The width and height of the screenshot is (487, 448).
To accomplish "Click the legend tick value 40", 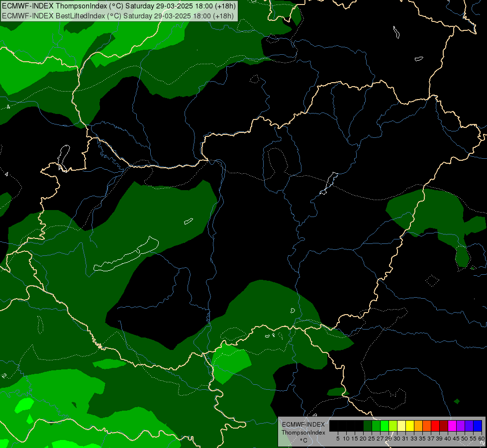I will click(x=448, y=439).
